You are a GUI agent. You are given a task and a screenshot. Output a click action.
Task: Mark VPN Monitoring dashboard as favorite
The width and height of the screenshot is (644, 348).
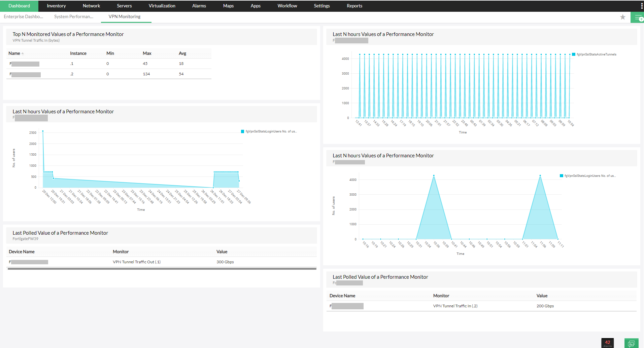(x=622, y=17)
